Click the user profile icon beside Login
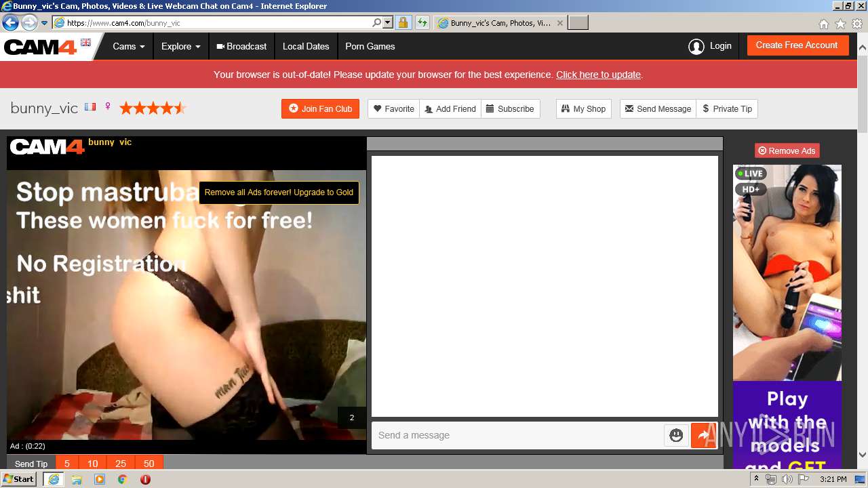The image size is (868, 488). point(696,46)
